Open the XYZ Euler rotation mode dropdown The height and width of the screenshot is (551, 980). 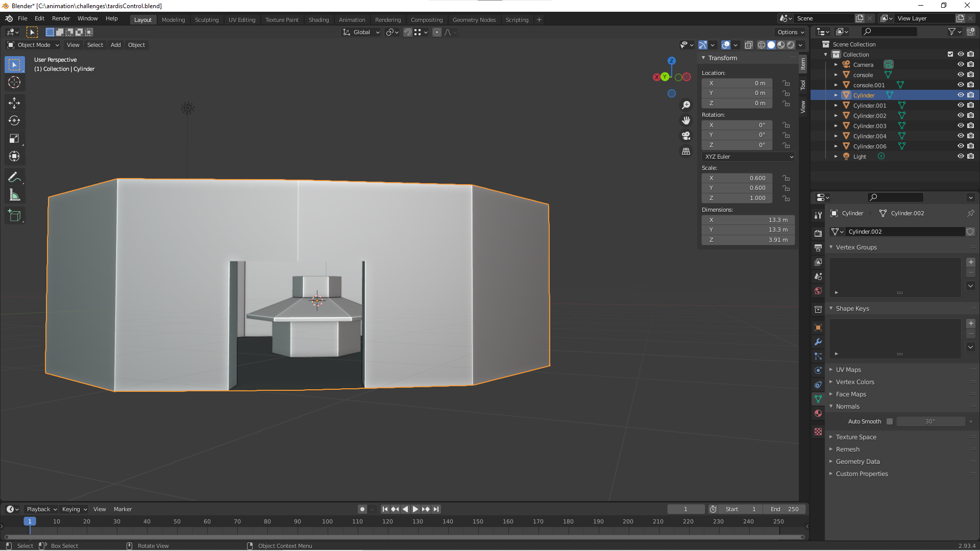click(748, 157)
